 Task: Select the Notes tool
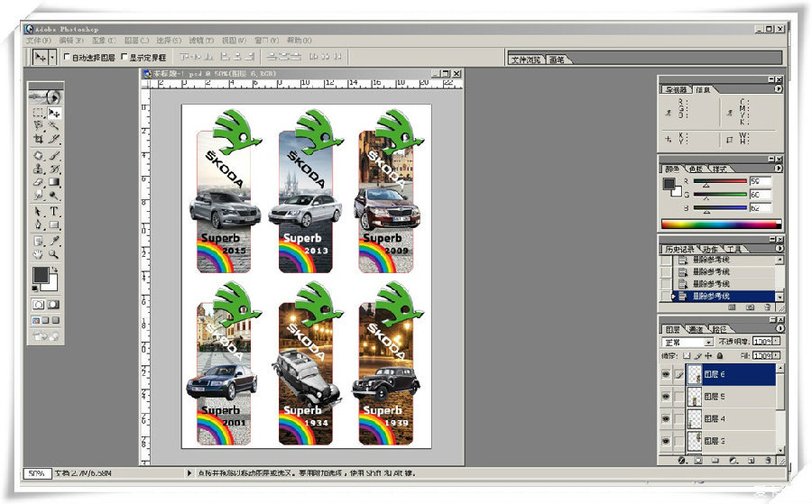38,241
